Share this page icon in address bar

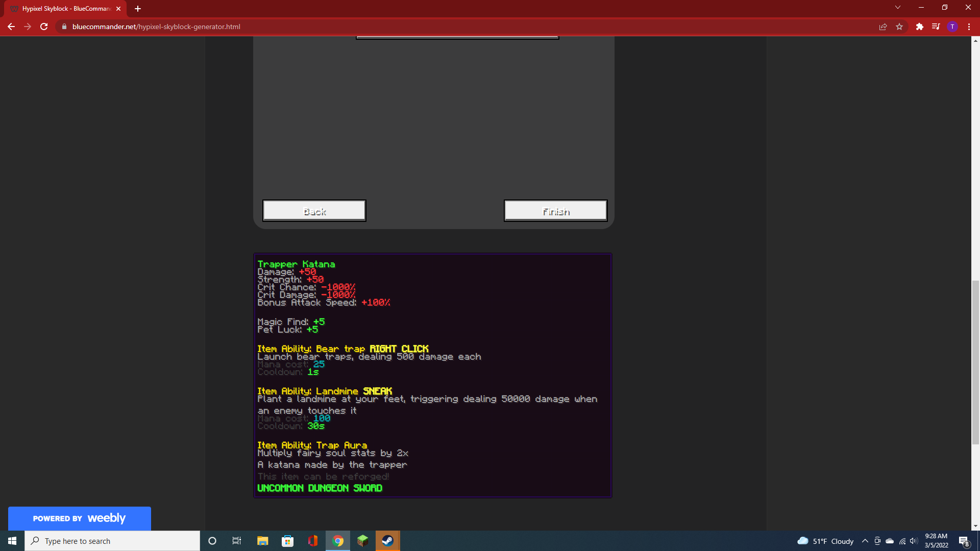[x=883, y=27]
